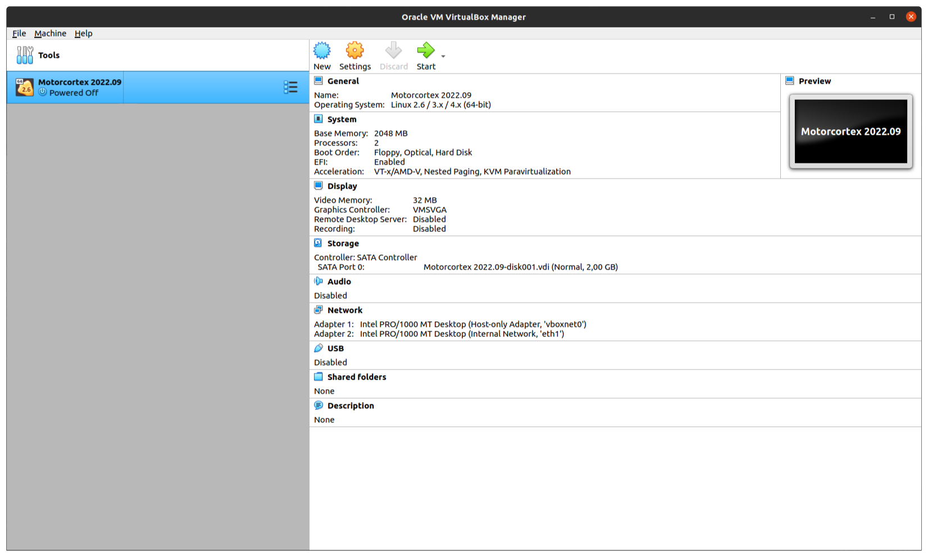Open the Network settings heading link
Image resolution: width=928 pixels, height=560 pixels.
[x=345, y=310]
